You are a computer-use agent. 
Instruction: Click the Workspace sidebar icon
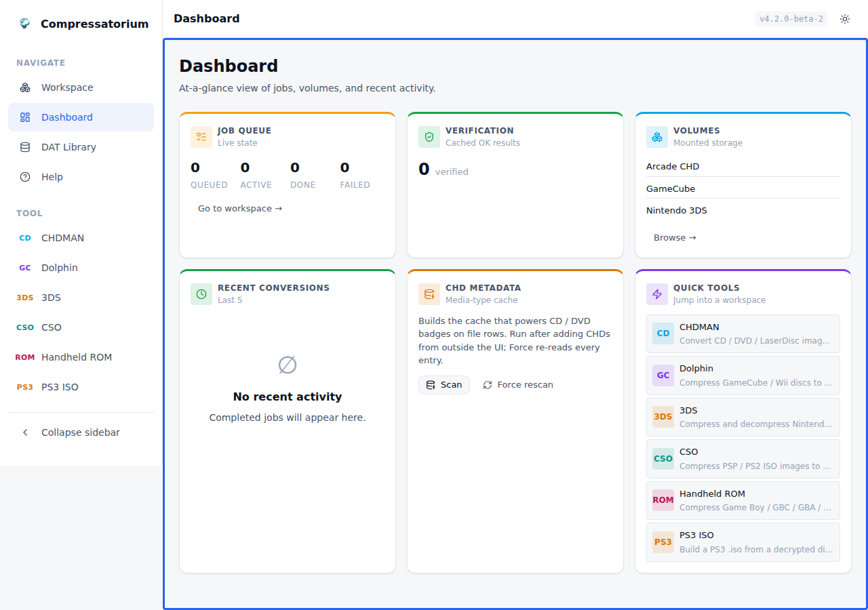pyautogui.click(x=25, y=87)
